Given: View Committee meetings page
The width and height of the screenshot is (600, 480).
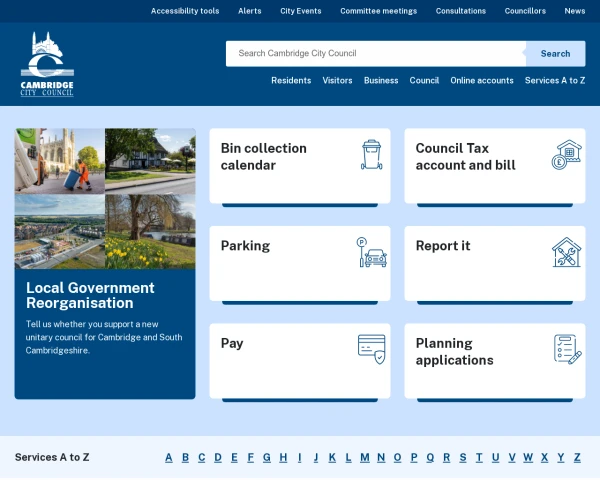Looking at the screenshot, I should 378,11.
